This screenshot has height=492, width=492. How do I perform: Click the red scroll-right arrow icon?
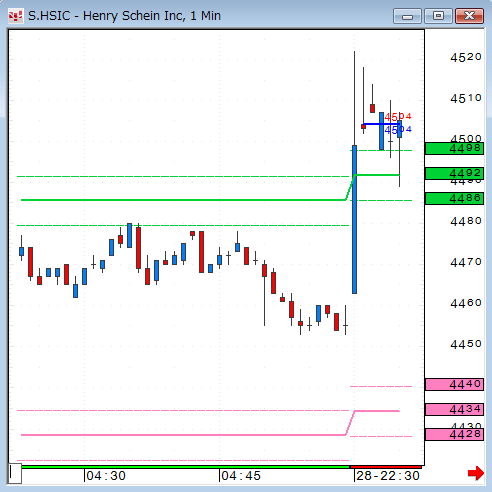476,473
